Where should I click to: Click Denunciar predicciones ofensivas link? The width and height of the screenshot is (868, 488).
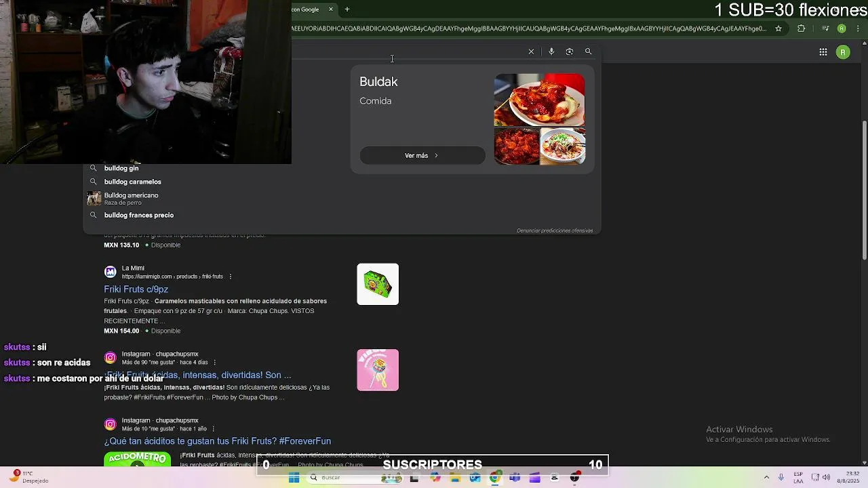tap(555, 230)
